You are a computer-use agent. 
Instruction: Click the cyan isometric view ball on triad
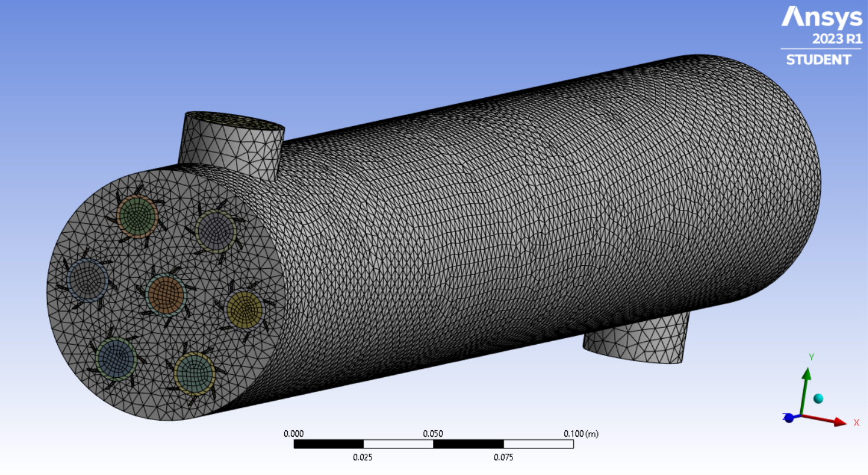pyautogui.click(x=818, y=399)
